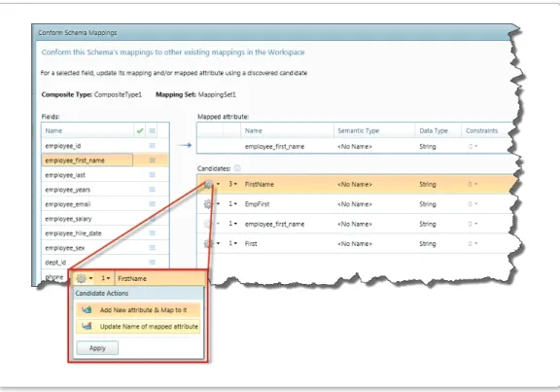The height and width of the screenshot is (392, 560).
Task: Open the Constraints dropdown in the candidate row numbered 3
Action: point(472,185)
